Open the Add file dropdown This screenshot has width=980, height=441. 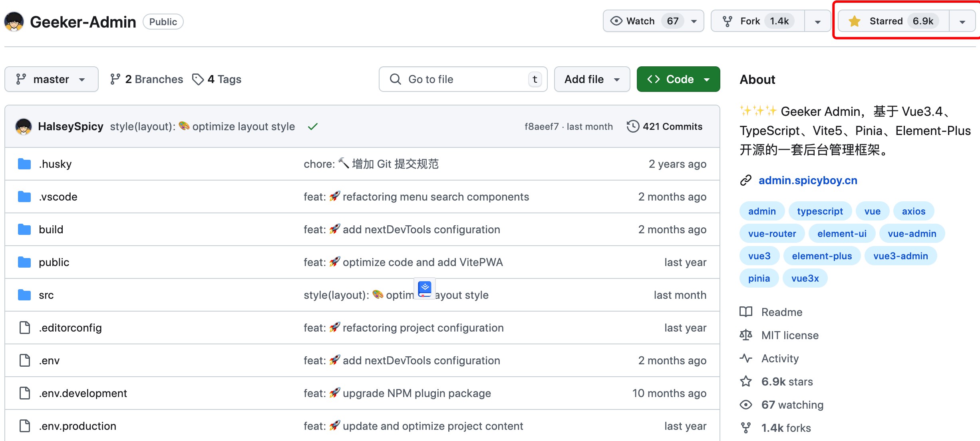[592, 79]
